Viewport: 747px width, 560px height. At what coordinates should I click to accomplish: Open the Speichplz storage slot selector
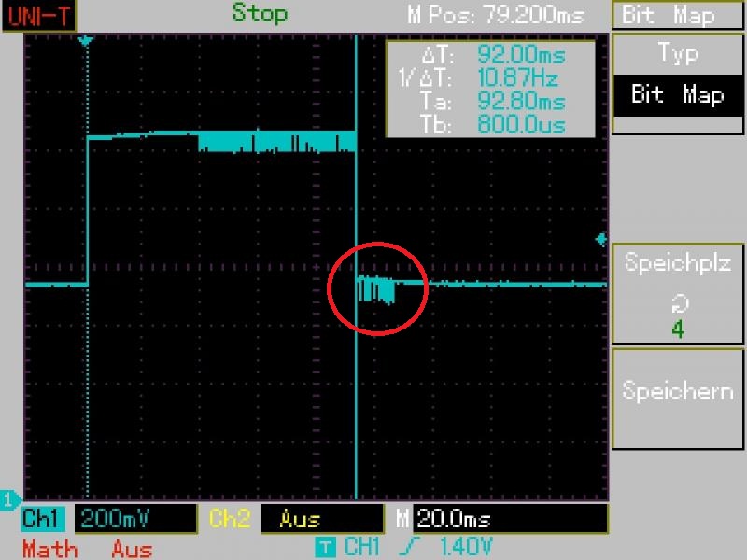[x=678, y=294]
